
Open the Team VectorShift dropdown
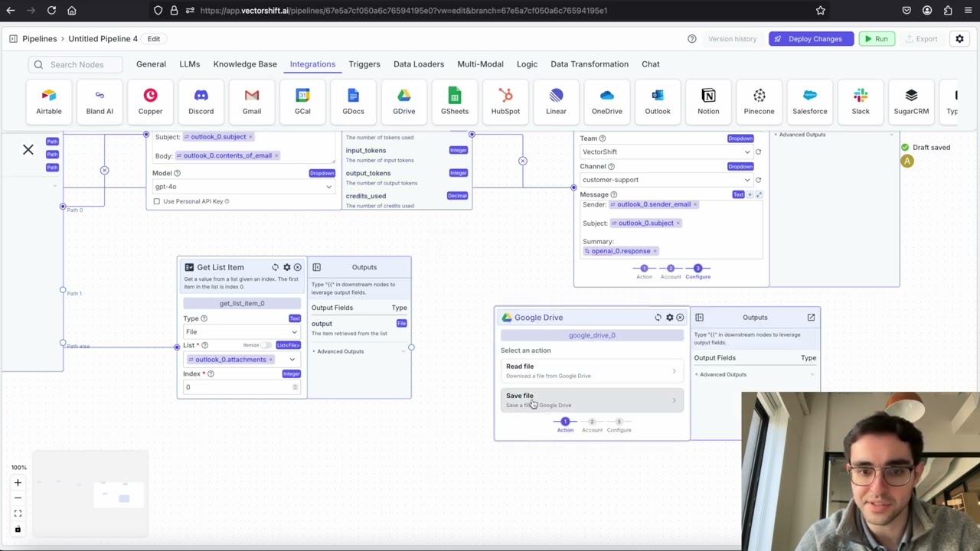point(665,152)
